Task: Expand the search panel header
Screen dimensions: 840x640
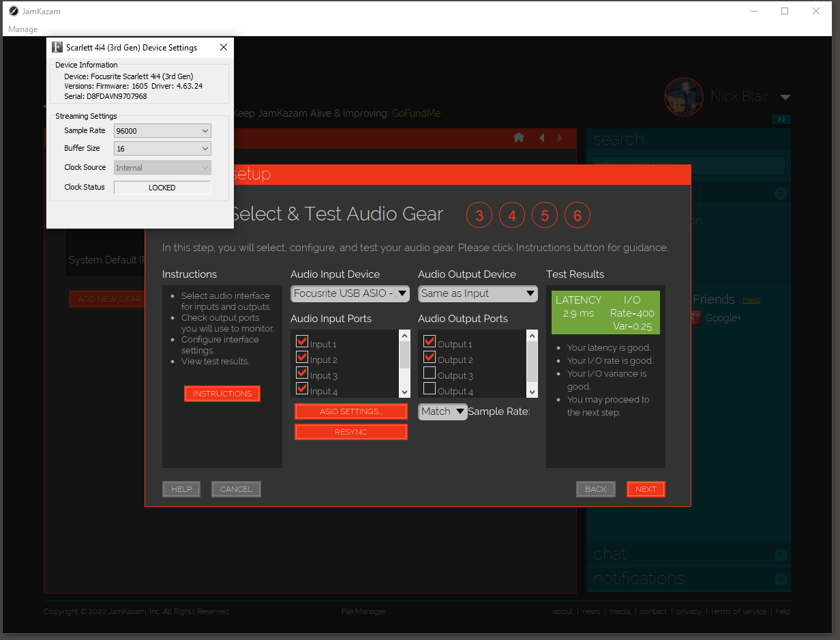Action: pos(689,139)
